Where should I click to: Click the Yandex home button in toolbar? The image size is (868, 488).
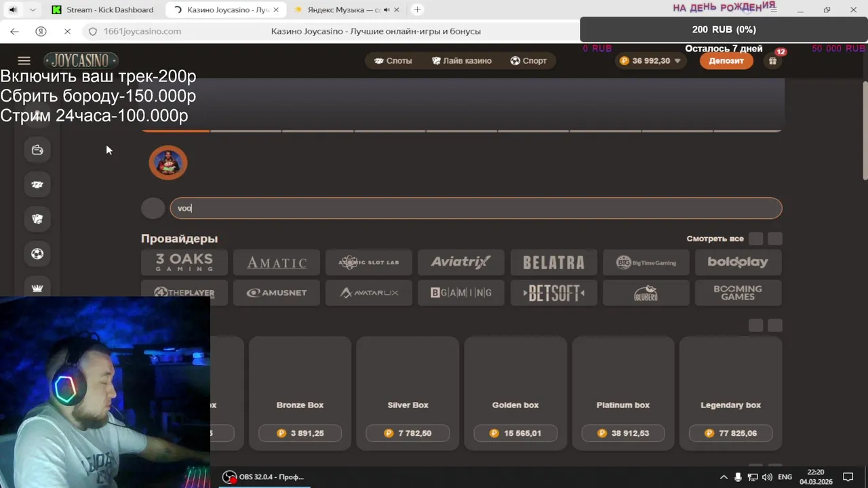41,31
